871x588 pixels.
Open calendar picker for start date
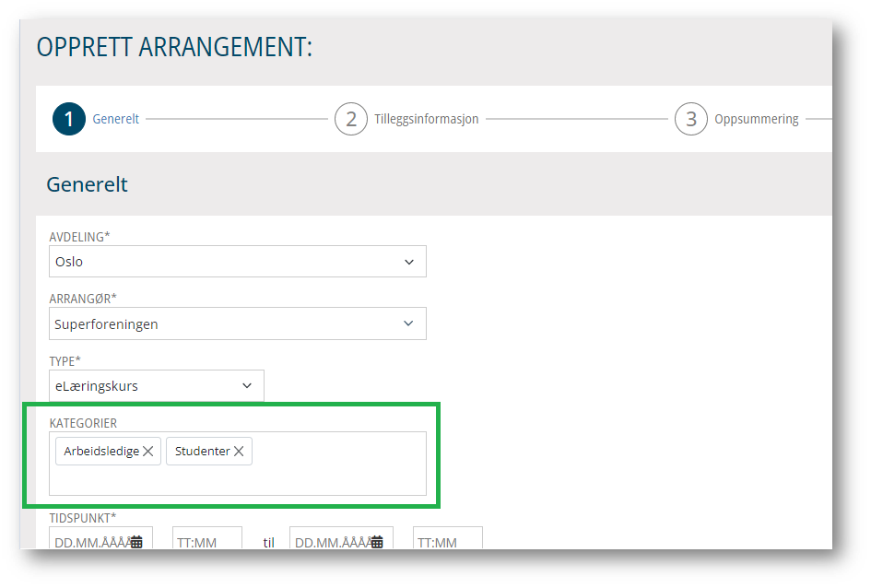tap(136, 541)
